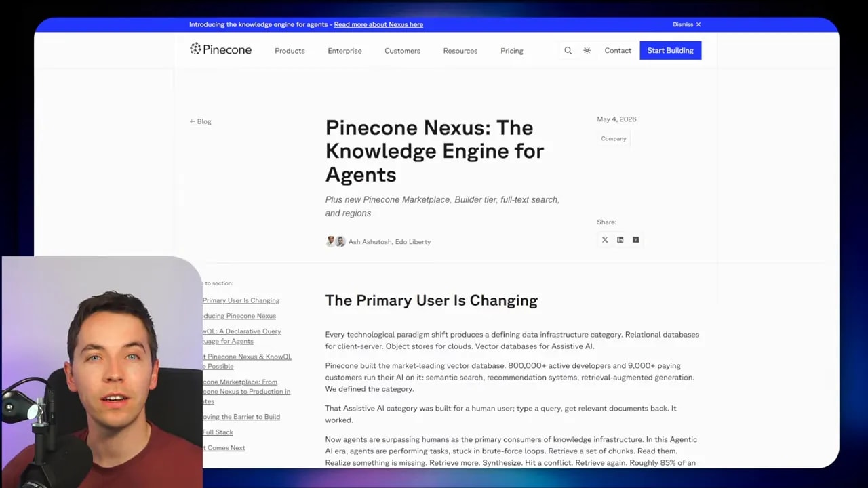Click the authors' avatar images
This screenshot has width=868, height=488.
[x=336, y=241]
